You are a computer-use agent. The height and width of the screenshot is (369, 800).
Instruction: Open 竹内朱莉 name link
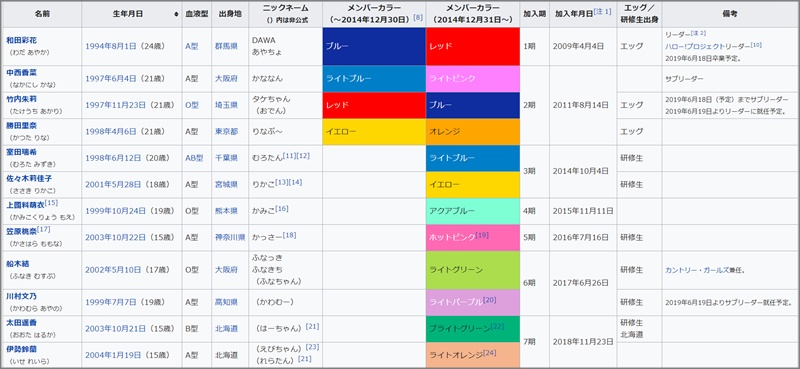[21, 99]
